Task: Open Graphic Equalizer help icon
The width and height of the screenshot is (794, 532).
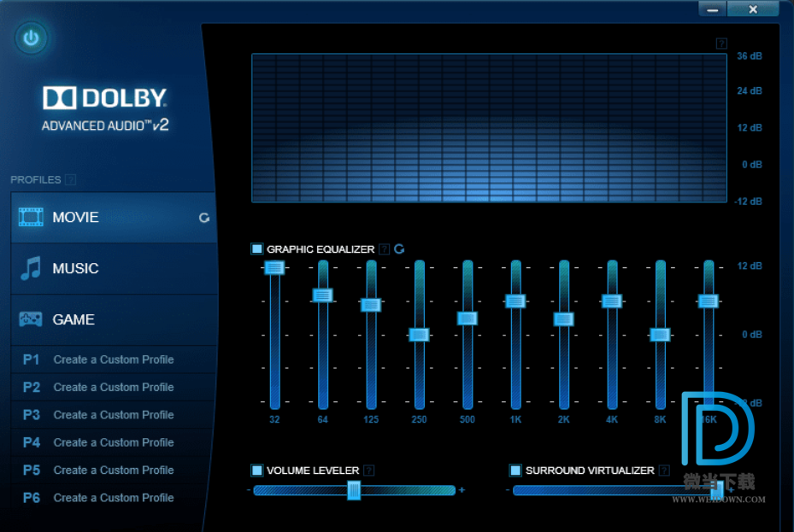Action: (x=385, y=248)
